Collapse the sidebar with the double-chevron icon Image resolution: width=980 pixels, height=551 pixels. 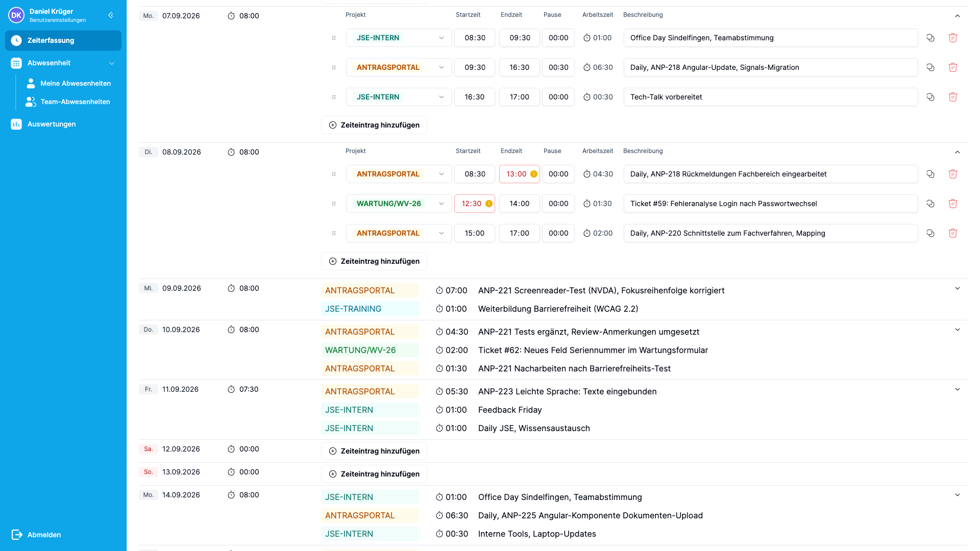coord(111,15)
